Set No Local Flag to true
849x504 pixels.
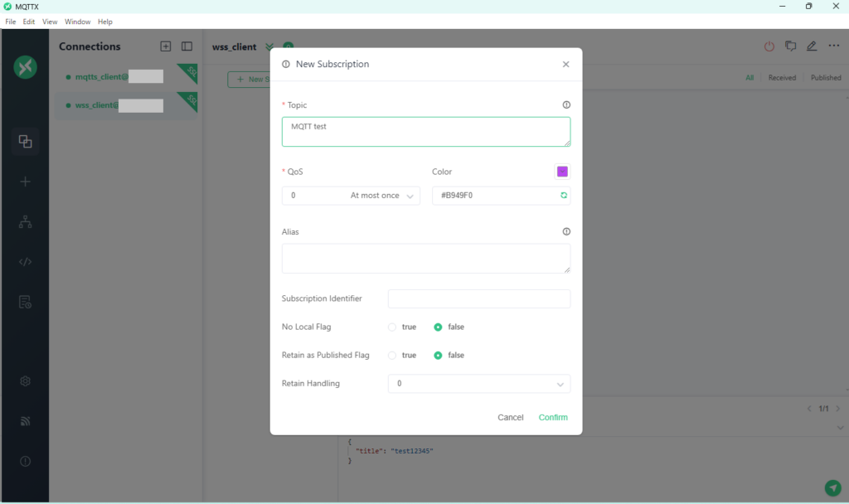[392, 327]
